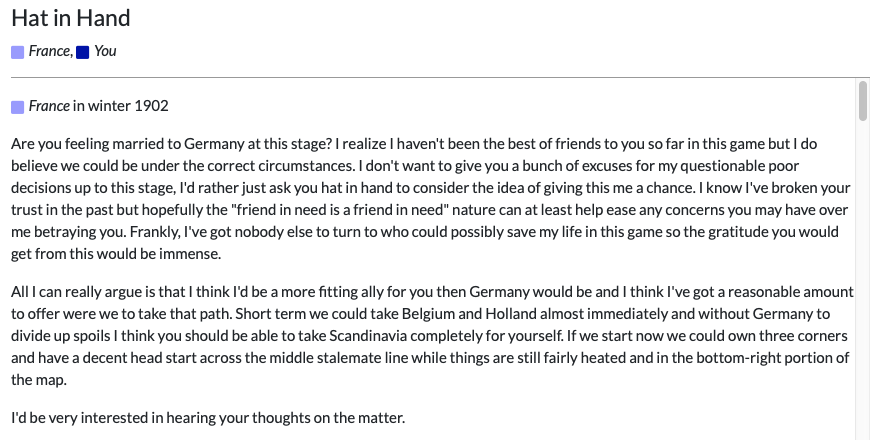
Task: Click the line about hearing your thoughts
Action: click(208, 418)
